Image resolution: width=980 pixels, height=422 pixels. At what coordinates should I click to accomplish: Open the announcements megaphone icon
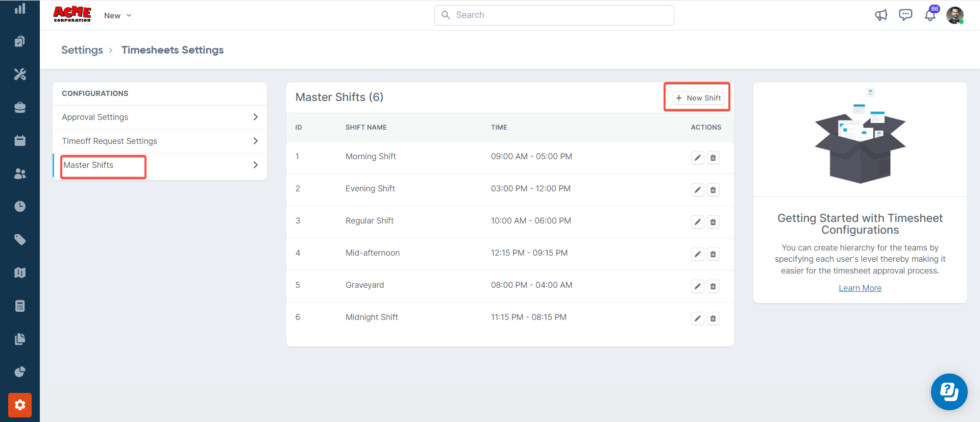pyautogui.click(x=881, y=15)
